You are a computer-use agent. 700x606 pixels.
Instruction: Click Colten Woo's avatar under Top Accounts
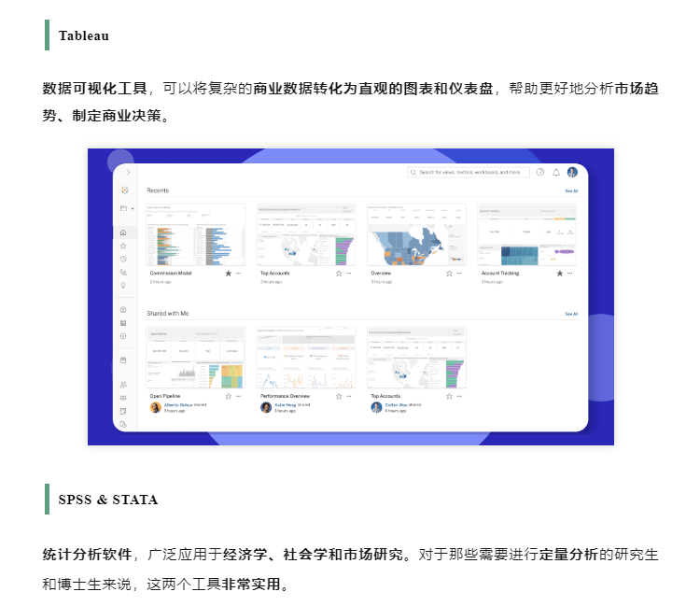coord(376,407)
